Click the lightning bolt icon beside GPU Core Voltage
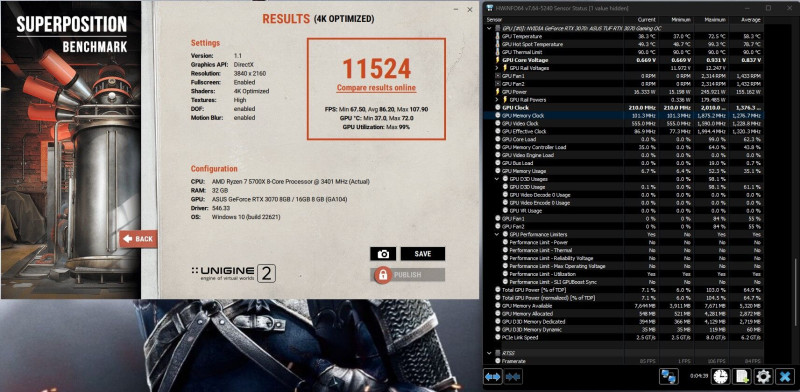The image size is (800, 392). (x=497, y=60)
